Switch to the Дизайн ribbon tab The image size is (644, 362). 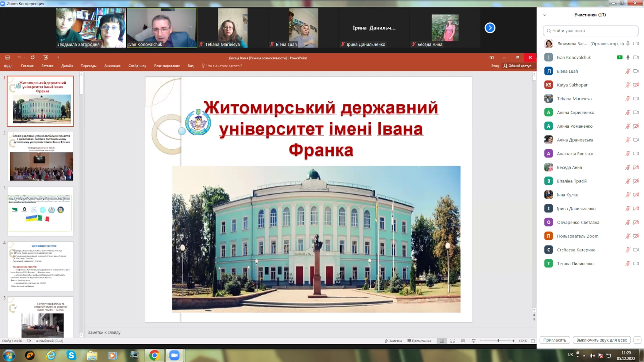click(67, 66)
